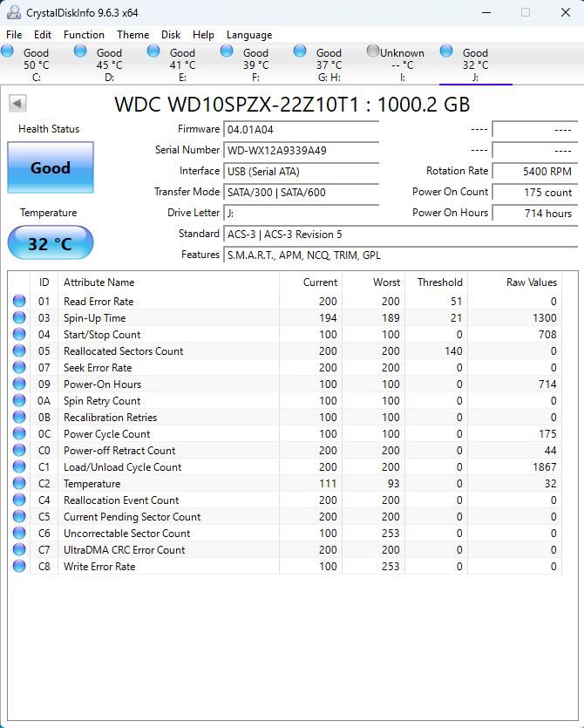Click status icon for Current Pending Sector Count
The height and width of the screenshot is (728, 584).
[19, 516]
